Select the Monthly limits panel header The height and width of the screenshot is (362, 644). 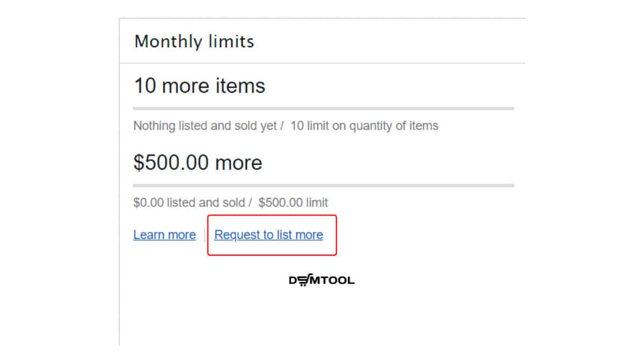pyautogui.click(x=322, y=41)
